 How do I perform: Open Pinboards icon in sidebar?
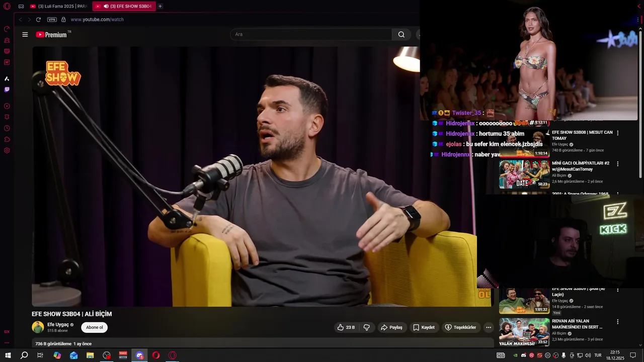(7, 117)
